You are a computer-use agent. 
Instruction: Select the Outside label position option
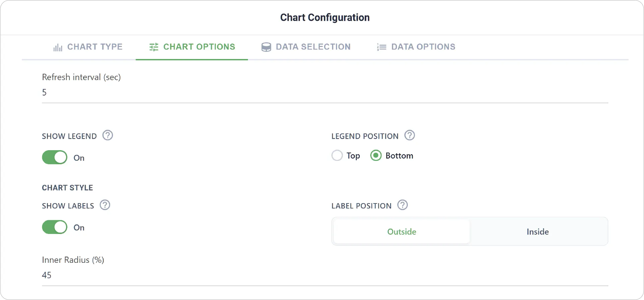(x=402, y=232)
